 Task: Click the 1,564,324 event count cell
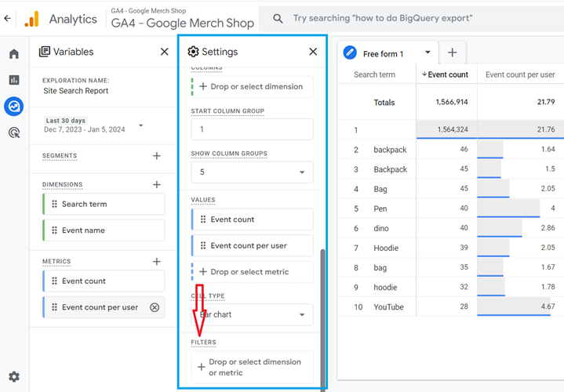pyautogui.click(x=447, y=129)
